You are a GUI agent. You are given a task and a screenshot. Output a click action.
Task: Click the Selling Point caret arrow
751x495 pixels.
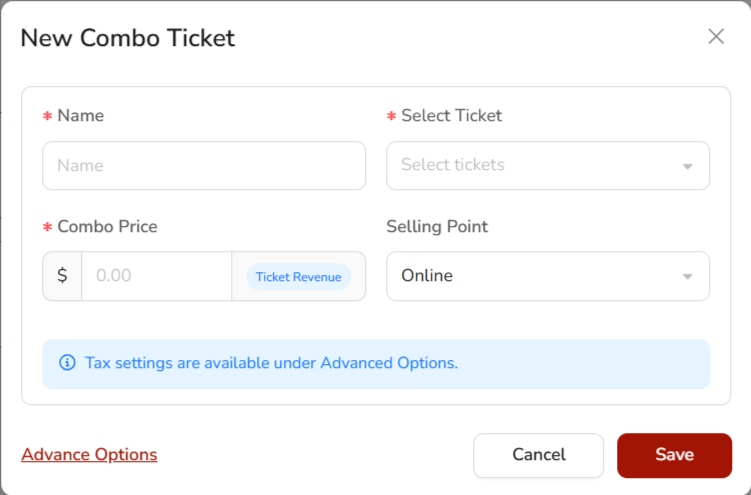tap(687, 277)
